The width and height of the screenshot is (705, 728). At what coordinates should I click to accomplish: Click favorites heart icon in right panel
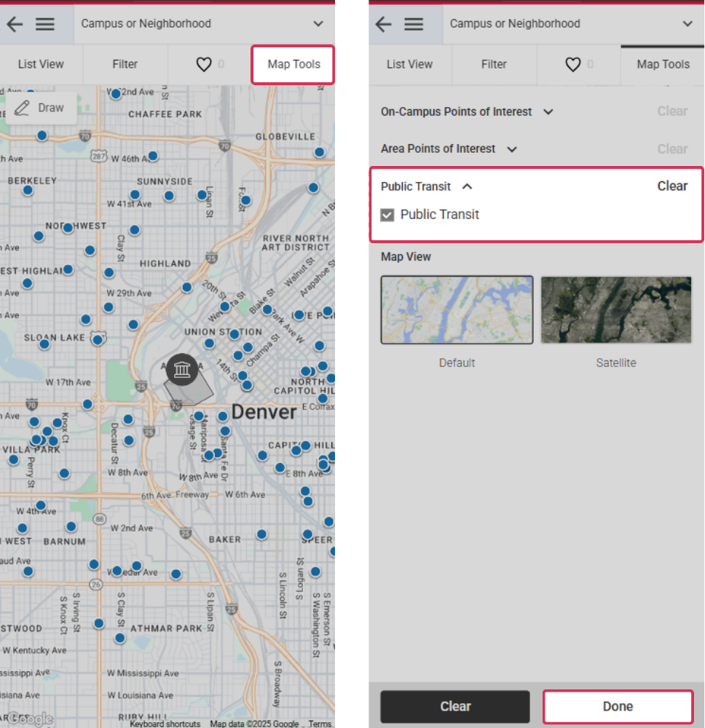(x=572, y=64)
